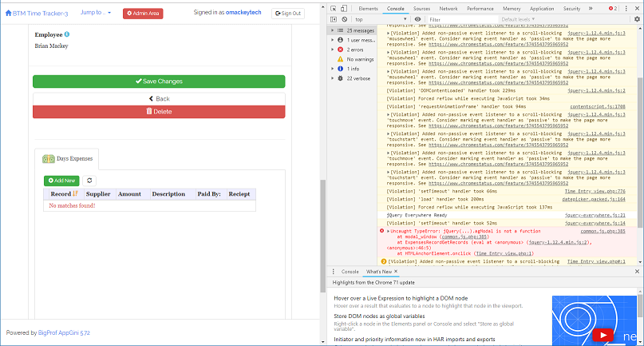The image size is (644, 346).
Task: Save changes to the record
Action: point(159,82)
